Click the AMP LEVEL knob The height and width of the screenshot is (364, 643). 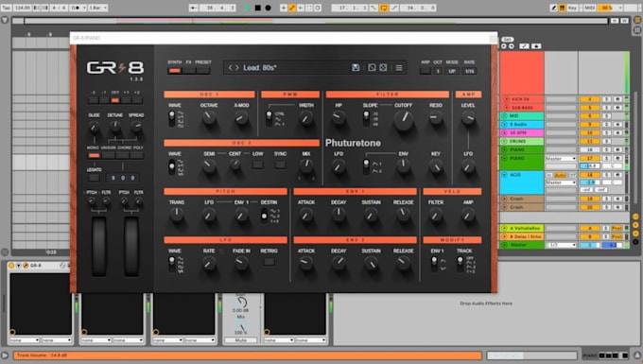tap(468, 118)
